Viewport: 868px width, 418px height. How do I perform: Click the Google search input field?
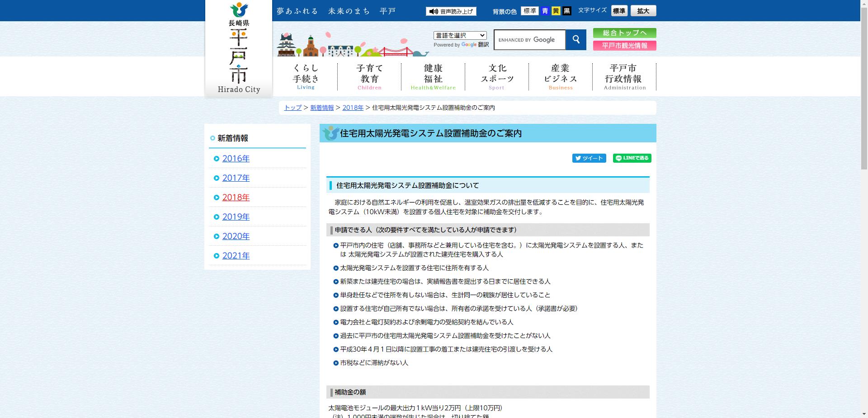coord(529,40)
